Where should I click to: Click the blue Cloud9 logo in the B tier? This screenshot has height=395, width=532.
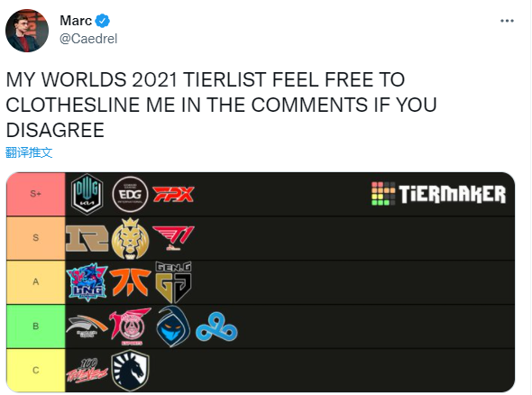216,326
